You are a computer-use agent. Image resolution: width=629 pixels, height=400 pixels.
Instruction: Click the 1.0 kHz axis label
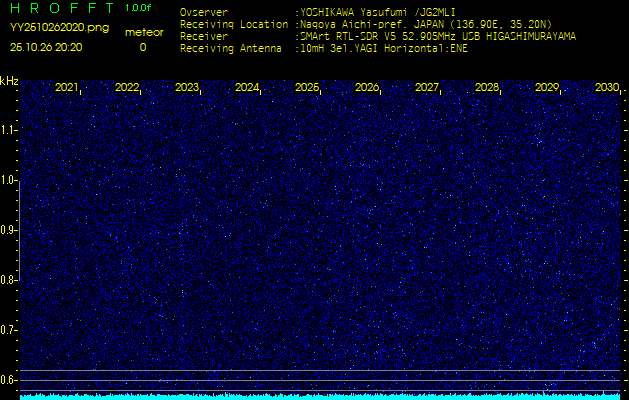tap(9, 180)
